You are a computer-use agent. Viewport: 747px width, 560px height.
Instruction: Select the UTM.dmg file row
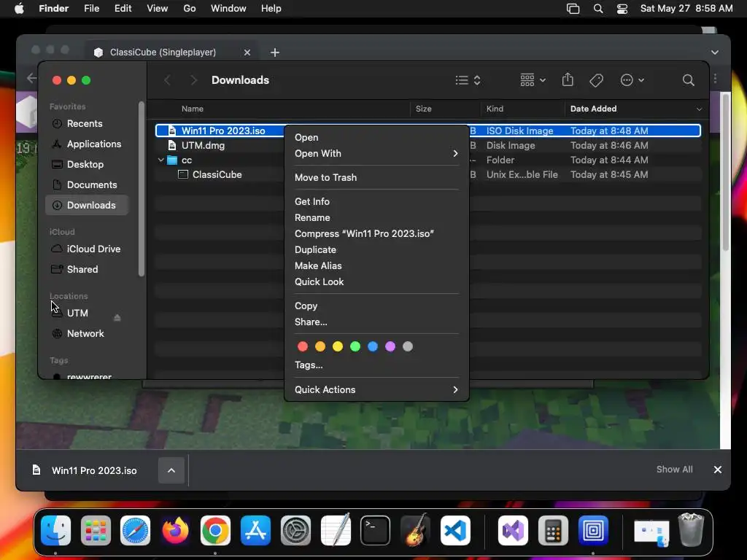(427, 145)
